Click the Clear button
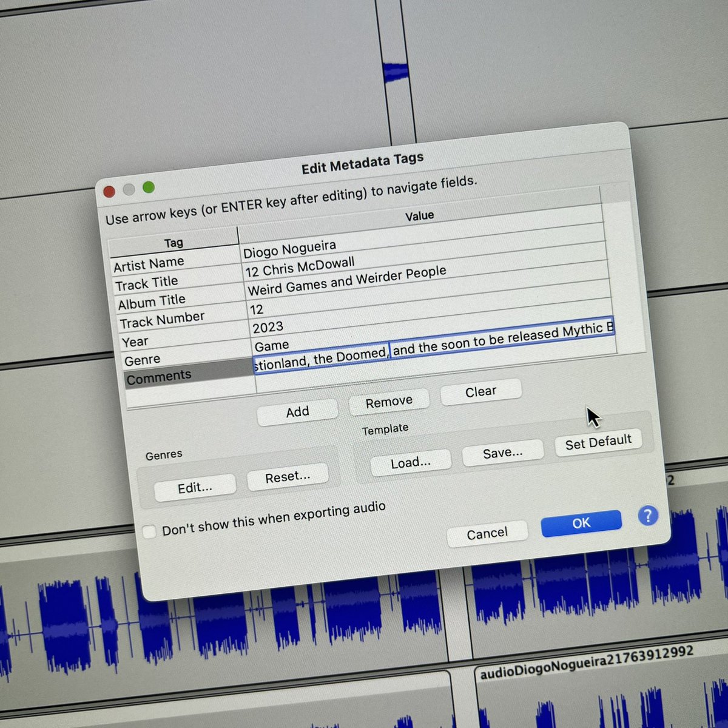 [x=480, y=392]
